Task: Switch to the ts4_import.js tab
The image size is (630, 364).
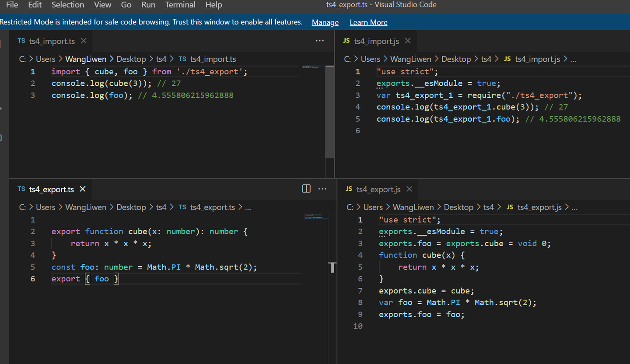Action: pos(376,41)
